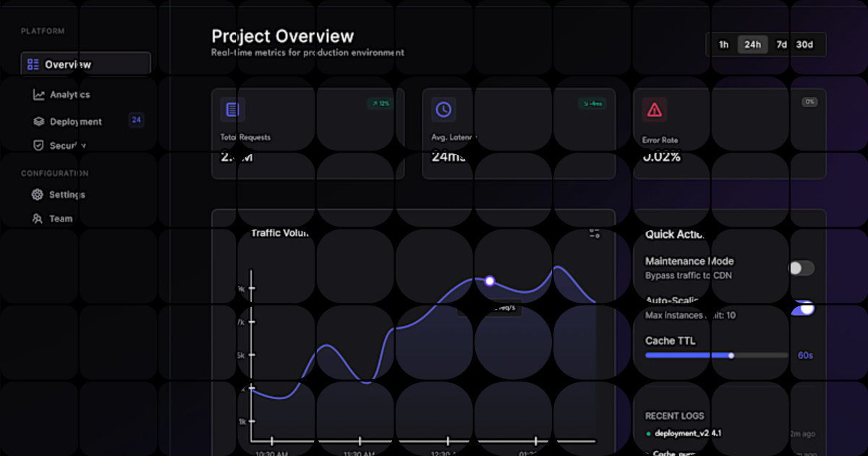868x456 pixels.
Task: Click the 24ms latency value
Action: coord(449,156)
